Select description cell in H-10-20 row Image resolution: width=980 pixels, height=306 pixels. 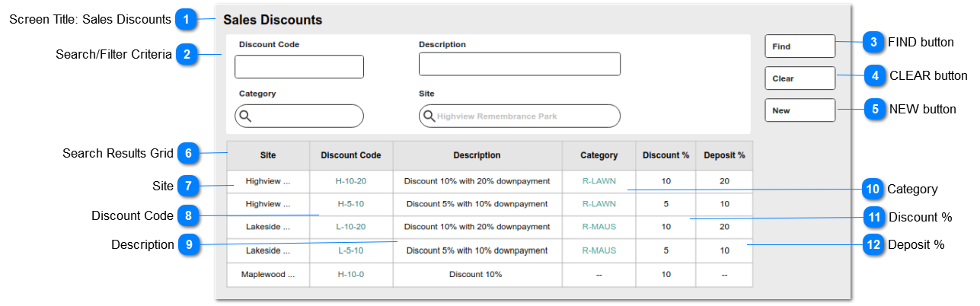click(477, 181)
